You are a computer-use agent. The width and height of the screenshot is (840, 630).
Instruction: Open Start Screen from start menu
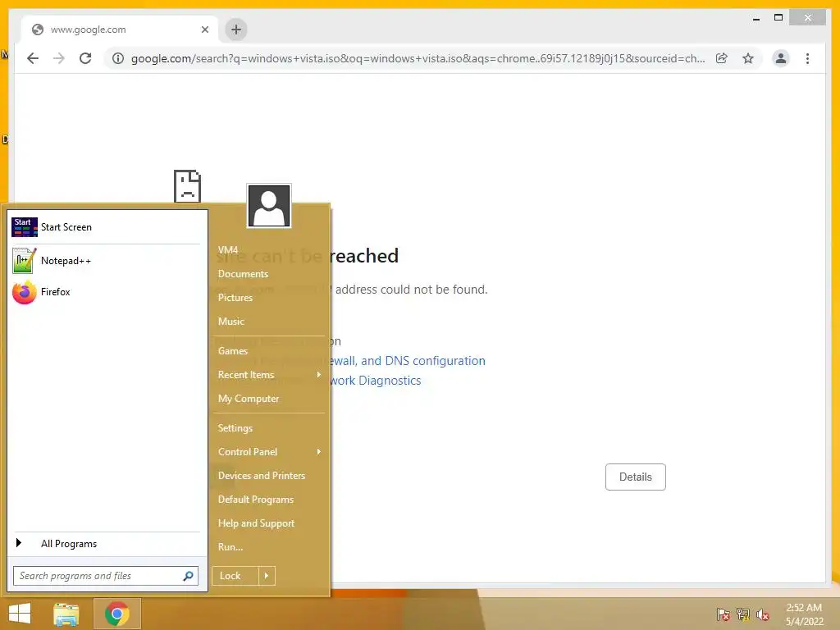click(106, 227)
